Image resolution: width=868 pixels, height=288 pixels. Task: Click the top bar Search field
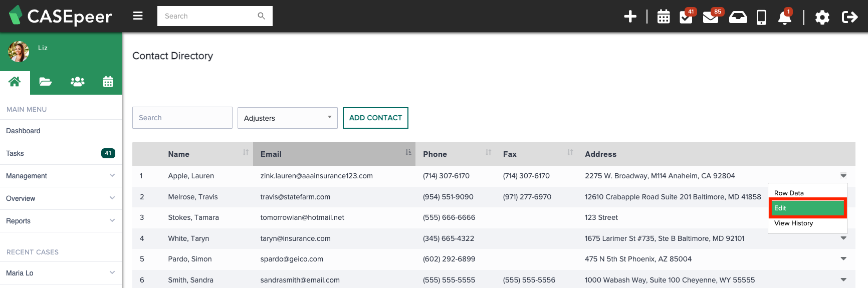pyautogui.click(x=215, y=16)
